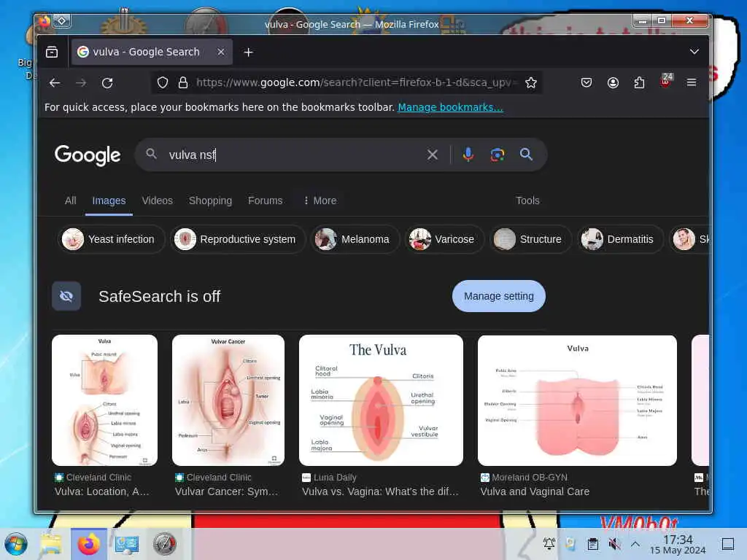The width and height of the screenshot is (747, 560).
Task: Open Pocket save icon
Action: (x=587, y=83)
